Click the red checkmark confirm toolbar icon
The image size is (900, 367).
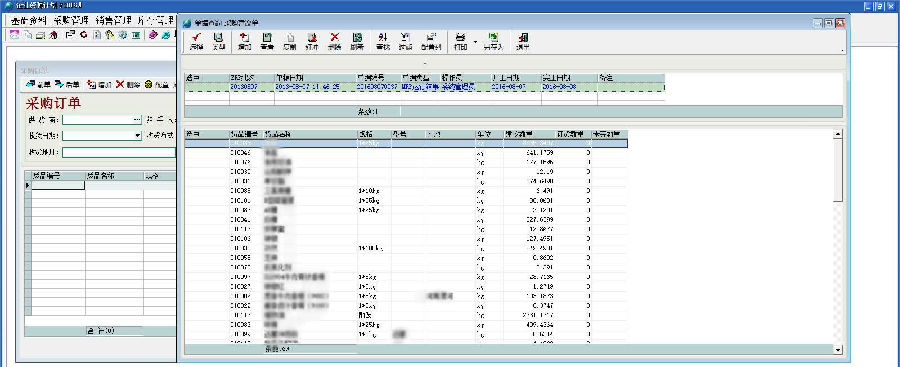(196, 41)
